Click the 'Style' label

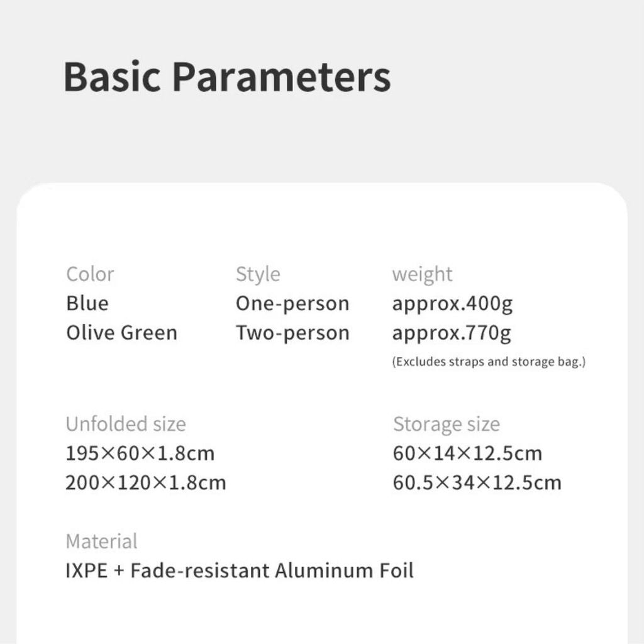click(x=258, y=274)
